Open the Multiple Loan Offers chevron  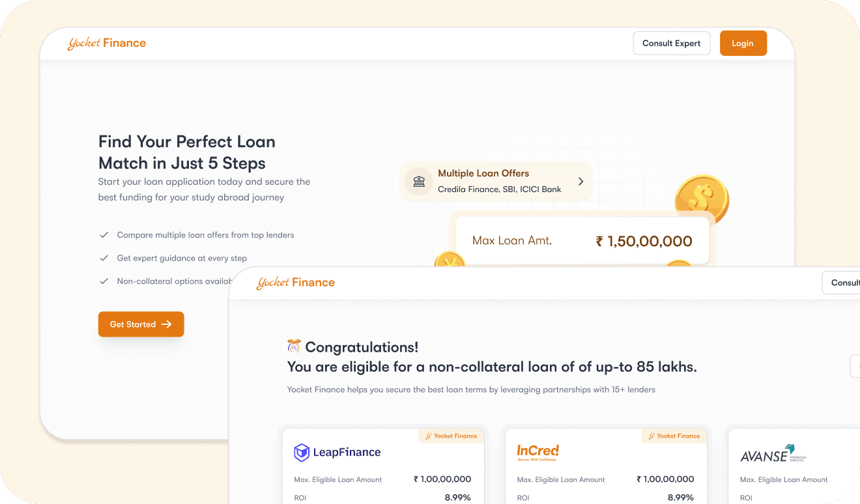pyautogui.click(x=580, y=182)
